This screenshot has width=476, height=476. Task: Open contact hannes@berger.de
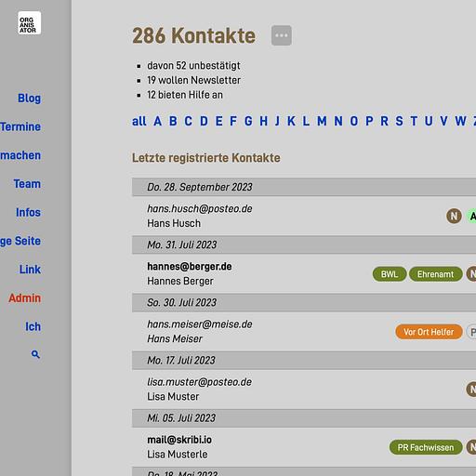[x=190, y=266]
